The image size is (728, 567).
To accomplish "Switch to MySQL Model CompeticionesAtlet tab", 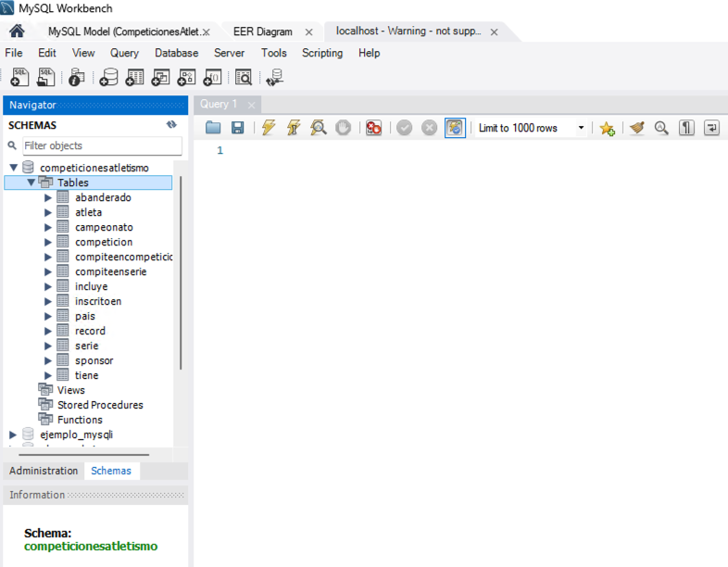I will (x=123, y=31).
